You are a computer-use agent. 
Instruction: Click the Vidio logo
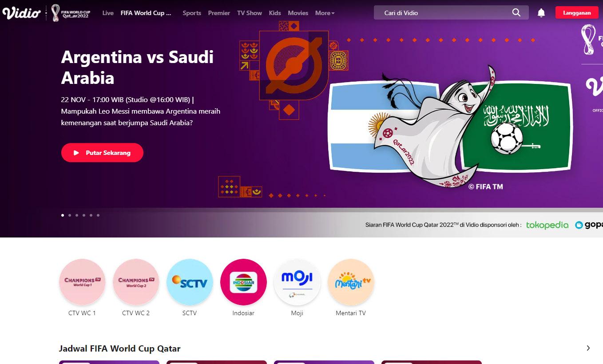(x=21, y=13)
